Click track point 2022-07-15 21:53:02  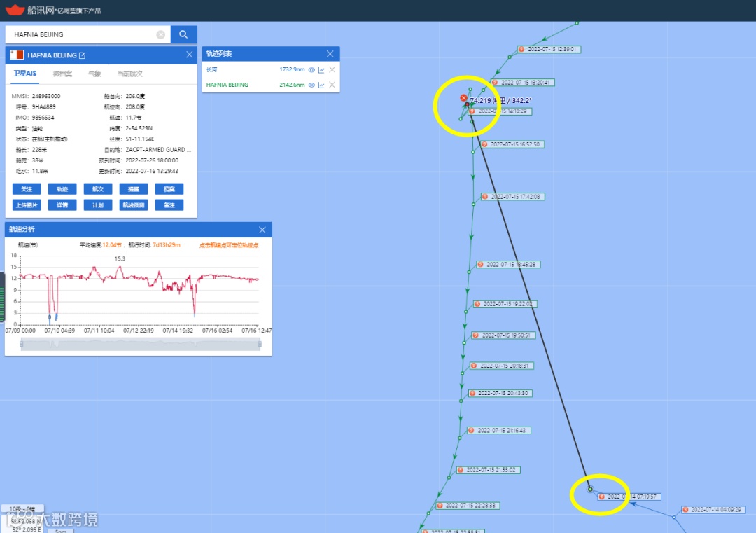pyautogui.click(x=489, y=470)
